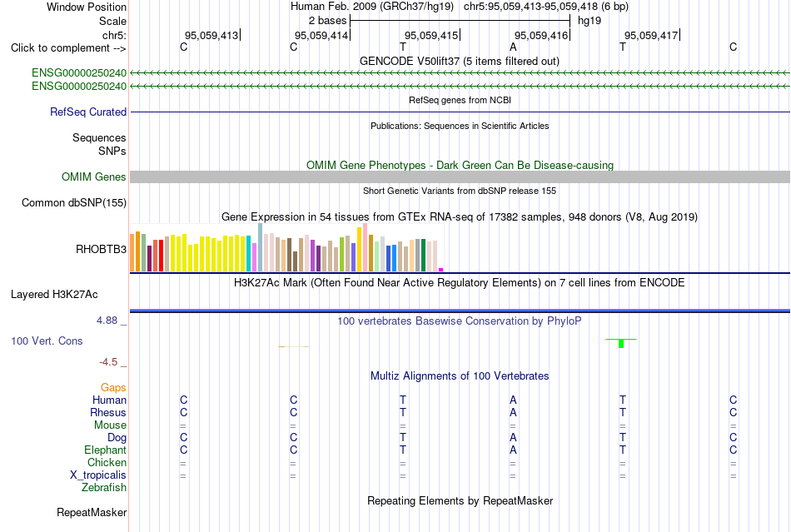
Task: Click the Human Feb. 2009 (GRCh37/hg19) assembly text
Action: click(372, 7)
